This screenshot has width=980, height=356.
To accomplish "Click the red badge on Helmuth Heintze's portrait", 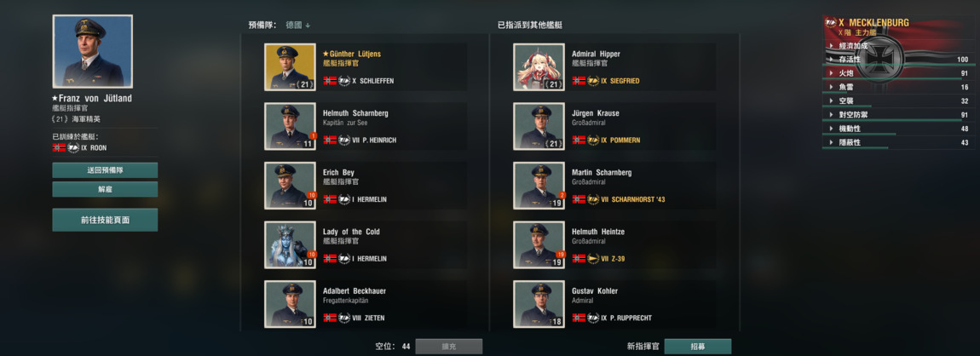I will pos(561,254).
